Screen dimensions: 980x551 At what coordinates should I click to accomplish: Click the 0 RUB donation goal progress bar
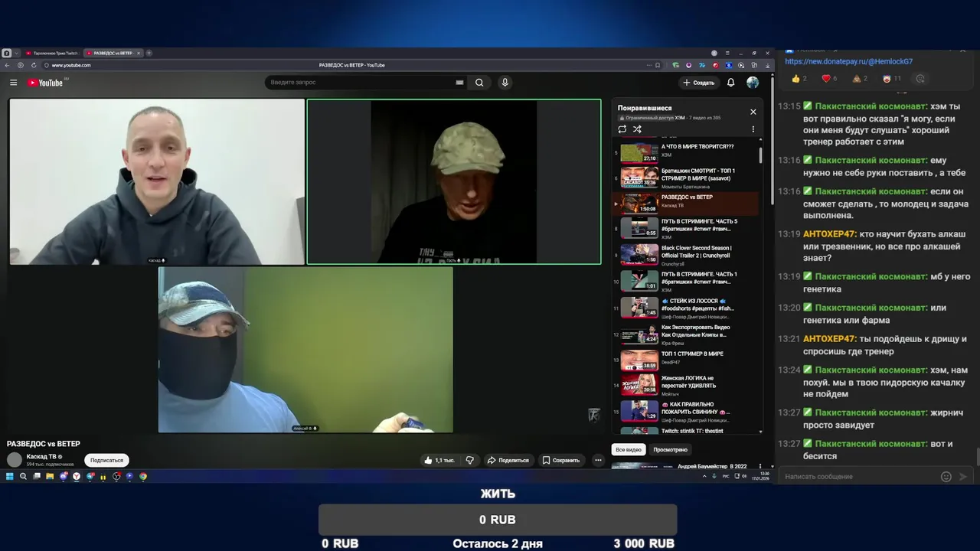[x=498, y=520]
